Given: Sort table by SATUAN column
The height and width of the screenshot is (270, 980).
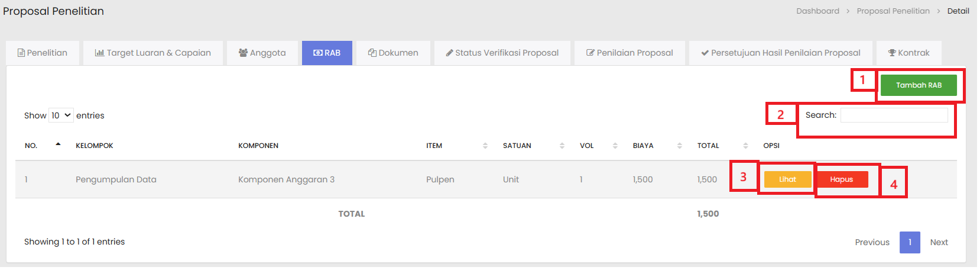Looking at the screenshot, I should click(562, 146).
